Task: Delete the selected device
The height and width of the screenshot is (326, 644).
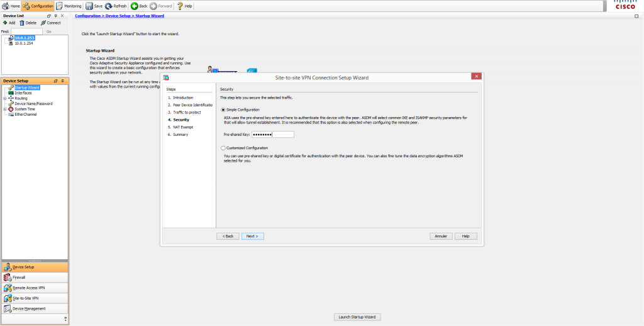Action: pos(28,23)
